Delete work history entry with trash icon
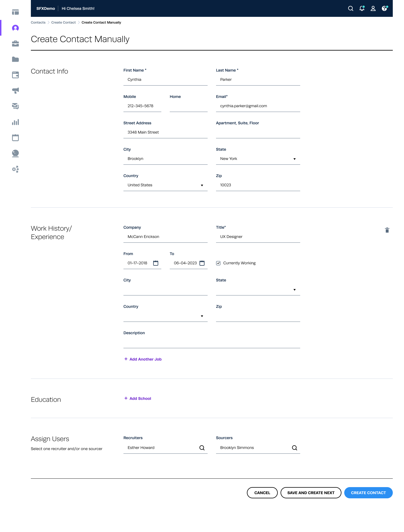 click(387, 230)
